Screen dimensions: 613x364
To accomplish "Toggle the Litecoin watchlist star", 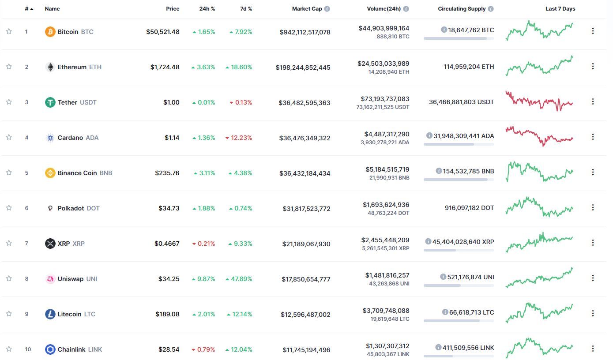I will (x=9, y=314).
